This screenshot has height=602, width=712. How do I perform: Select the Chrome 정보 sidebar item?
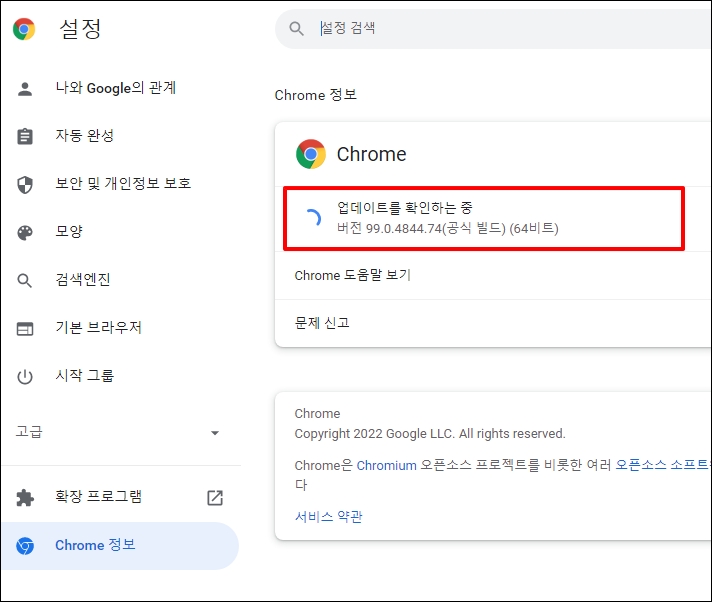click(x=120, y=546)
